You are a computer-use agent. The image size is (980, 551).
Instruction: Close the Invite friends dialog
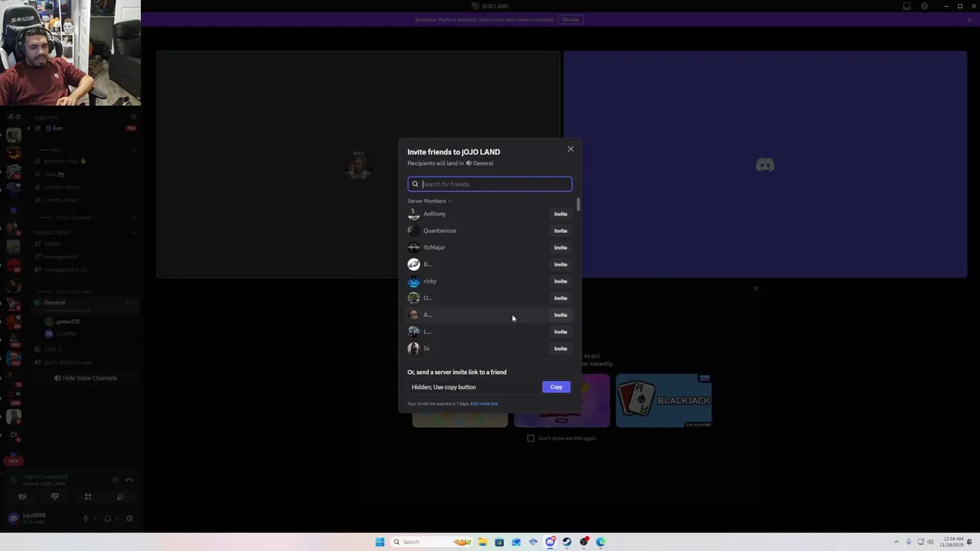coord(570,148)
